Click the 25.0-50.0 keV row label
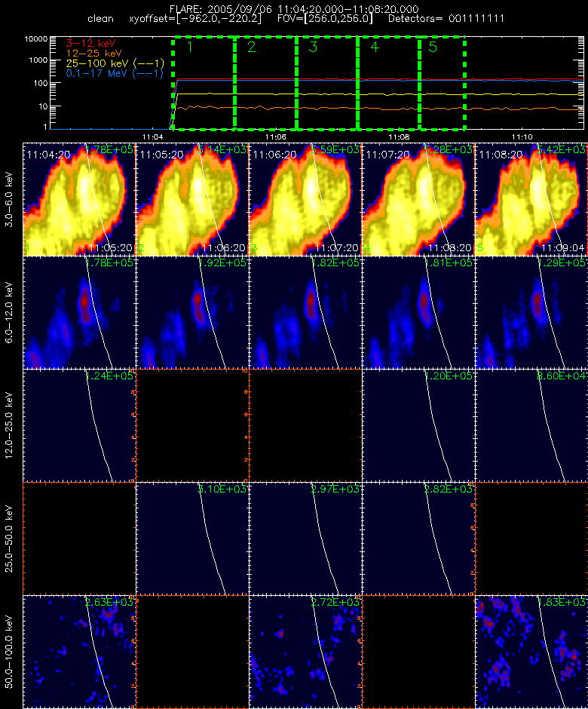This screenshot has width=588, height=709. [9, 539]
